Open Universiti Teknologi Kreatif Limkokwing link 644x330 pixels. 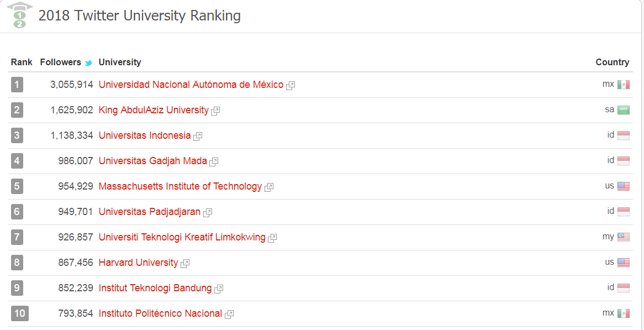point(182,237)
